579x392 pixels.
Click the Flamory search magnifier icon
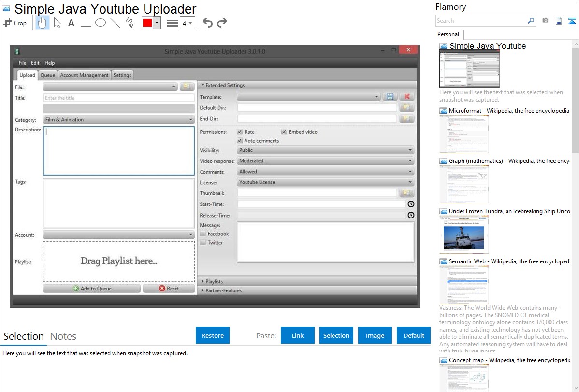(531, 21)
